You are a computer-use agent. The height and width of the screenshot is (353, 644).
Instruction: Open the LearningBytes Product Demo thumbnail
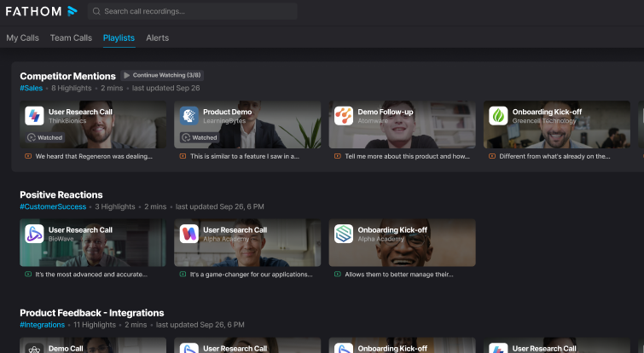click(x=247, y=124)
